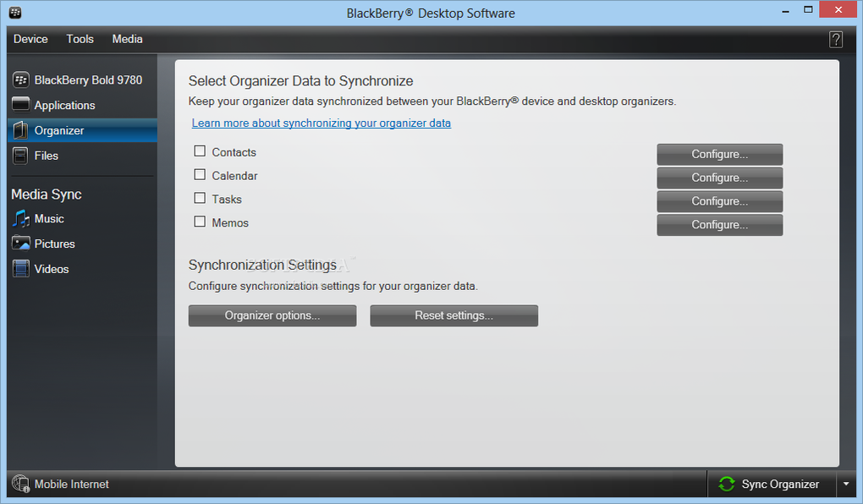Viewport: 863px width, 504px height.
Task: Click the green Sync Organizer arrows icon
Action: pyautogui.click(x=727, y=485)
